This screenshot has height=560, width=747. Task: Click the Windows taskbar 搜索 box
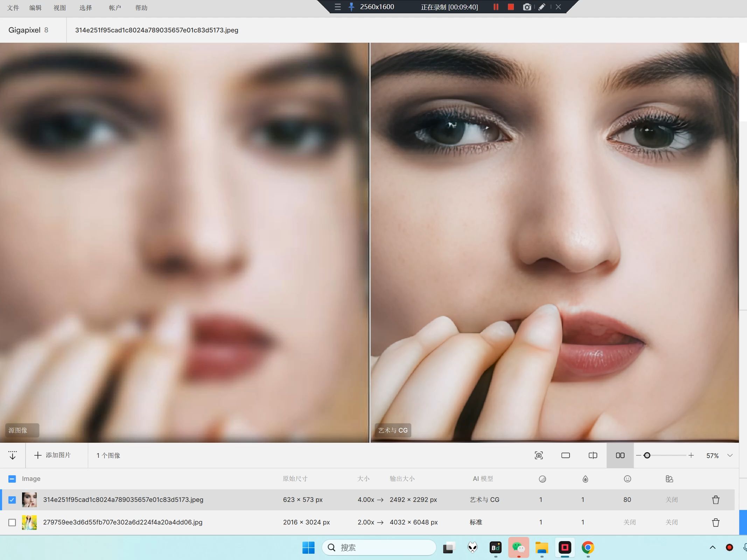[379, 547]
